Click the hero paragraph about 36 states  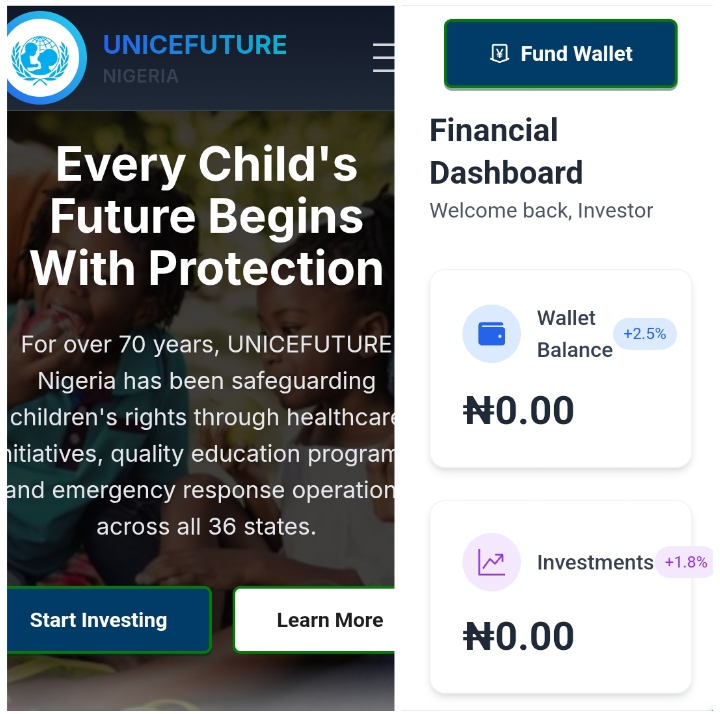pyautogui.click(x=202, y=435)
